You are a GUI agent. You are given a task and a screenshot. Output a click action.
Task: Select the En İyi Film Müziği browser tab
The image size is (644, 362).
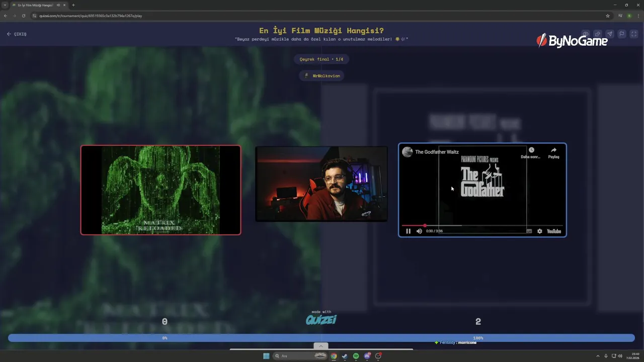click(x=39, y=5)
